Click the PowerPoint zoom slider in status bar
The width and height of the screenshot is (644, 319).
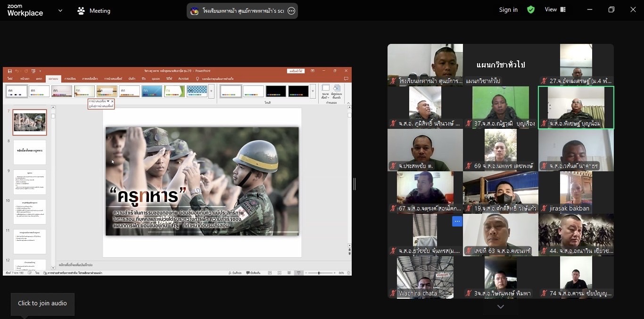319,273
